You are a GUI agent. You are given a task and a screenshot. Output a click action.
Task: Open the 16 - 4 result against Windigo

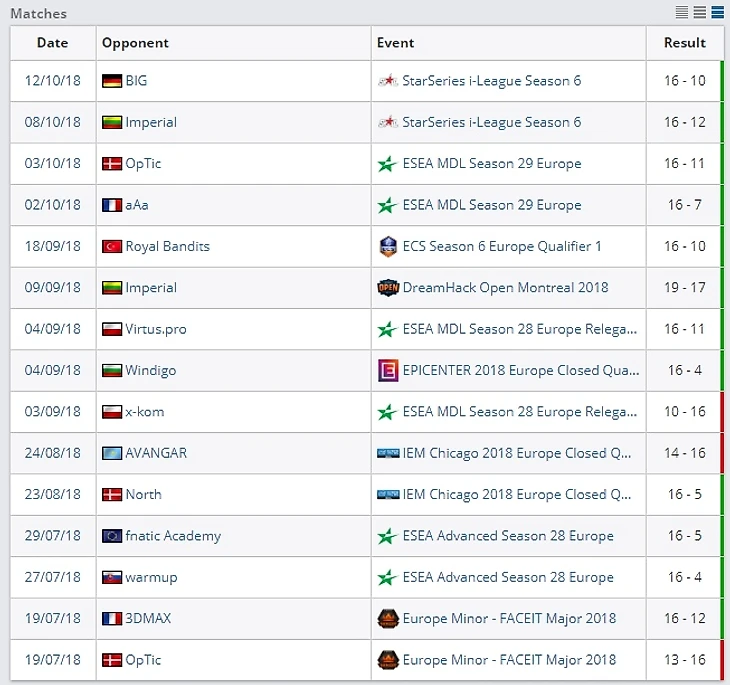(x=684, y=370)
